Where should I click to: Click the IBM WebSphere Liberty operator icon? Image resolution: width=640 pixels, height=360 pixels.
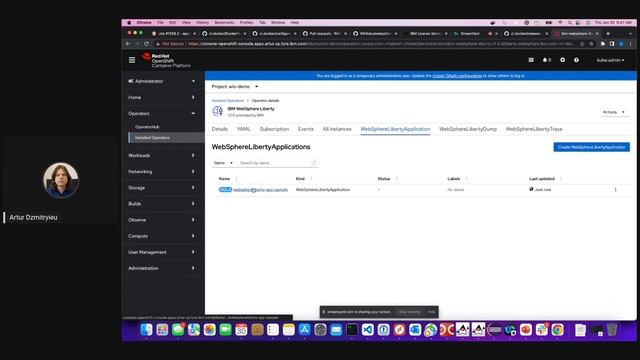click(x=218, y=111)
